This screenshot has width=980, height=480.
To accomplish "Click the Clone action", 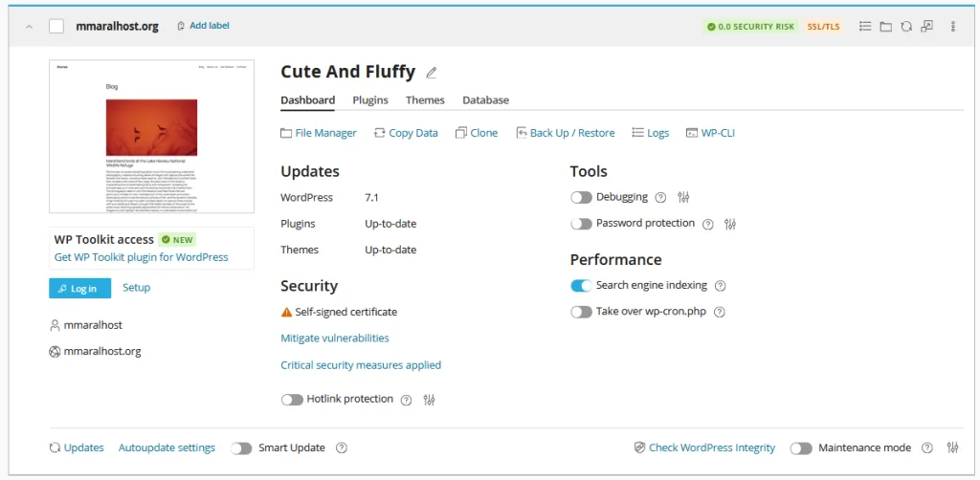I will click(477, 133).
